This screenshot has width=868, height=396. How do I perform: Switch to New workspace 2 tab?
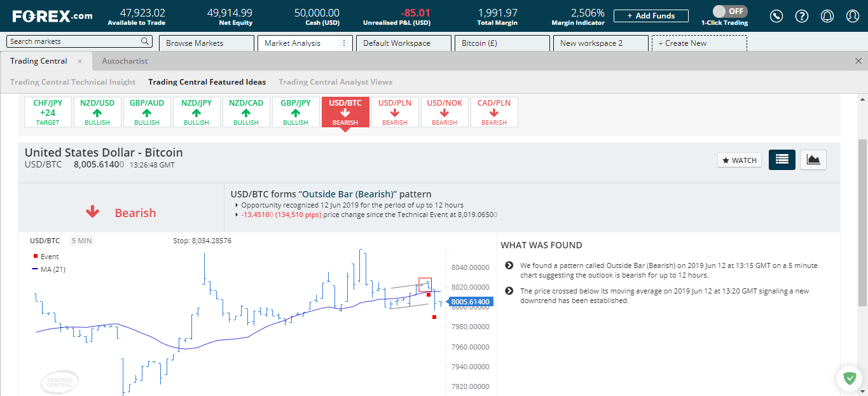pos(600,43)
